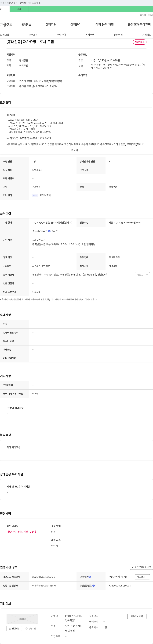Click the star icon on 관심기업
The height and width of the screenshot is (644, 153).
(x=10, y=628)
